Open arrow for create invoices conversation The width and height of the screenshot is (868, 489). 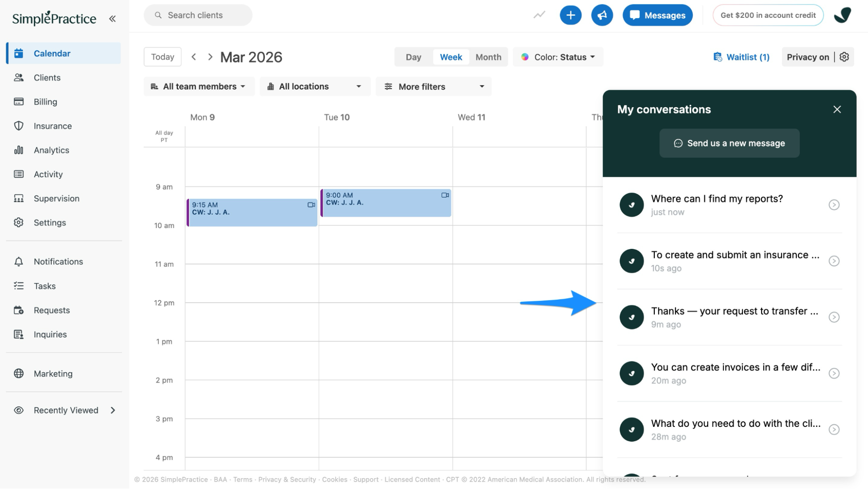pyautogui.click(x=834, y=373)
